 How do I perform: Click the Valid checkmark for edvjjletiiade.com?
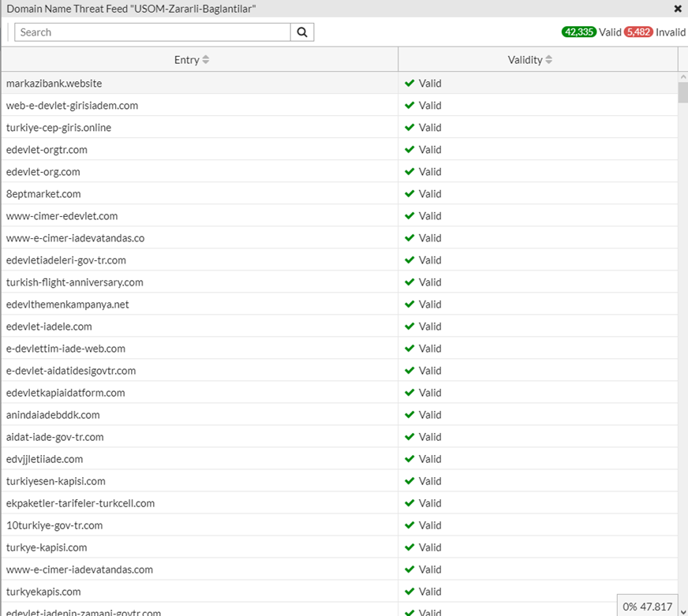(409, 459)
